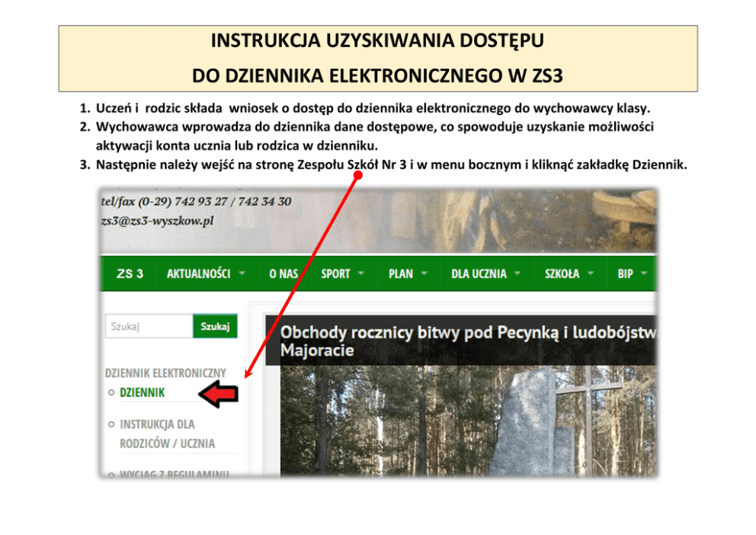Click the zs3@zs3-wyszkow.pl email address
The image size is (756, 535).
coord(157,219)
